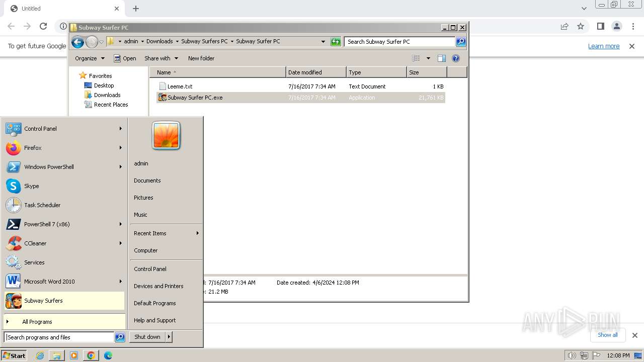644x362 pixels.
Task: Open Task Scheduler from the Start menu
Action: [64, 205]
